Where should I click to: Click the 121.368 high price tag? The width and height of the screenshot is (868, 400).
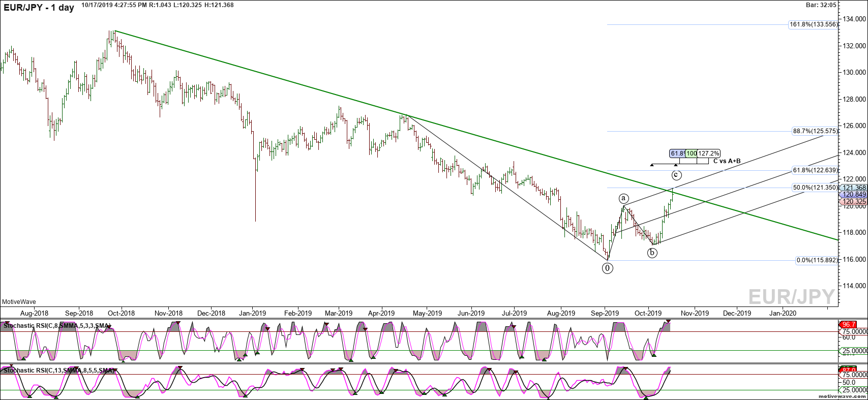[x=853, y=188]
